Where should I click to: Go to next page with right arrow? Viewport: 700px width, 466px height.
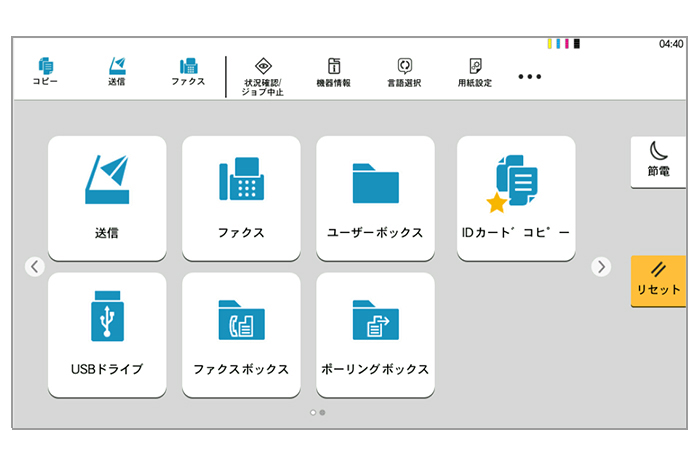coord(601,267)
